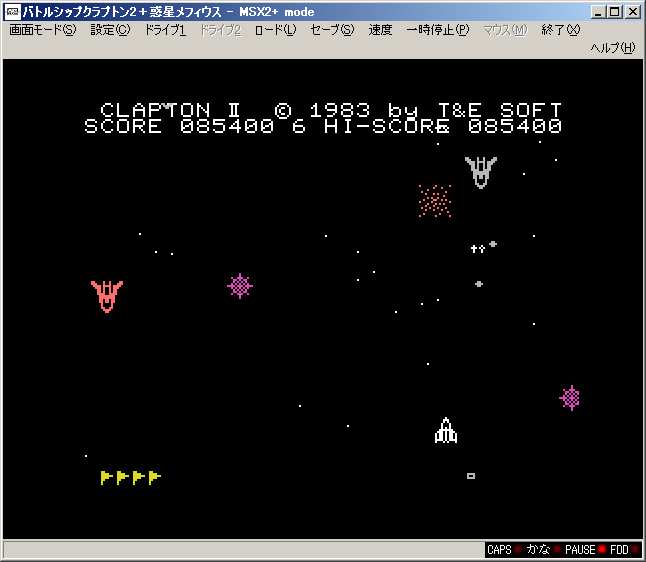Click the orange explosion burst

[x=434, y=201]
